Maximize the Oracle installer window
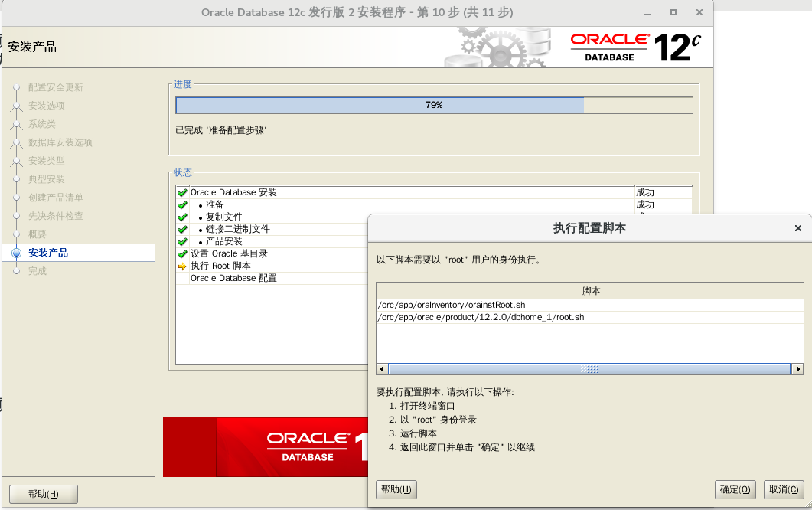 pos(673,12)
